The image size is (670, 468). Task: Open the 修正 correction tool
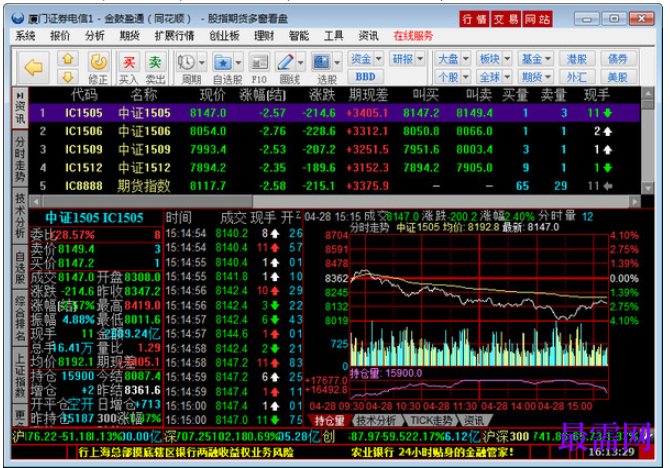[x=98, y=68]
